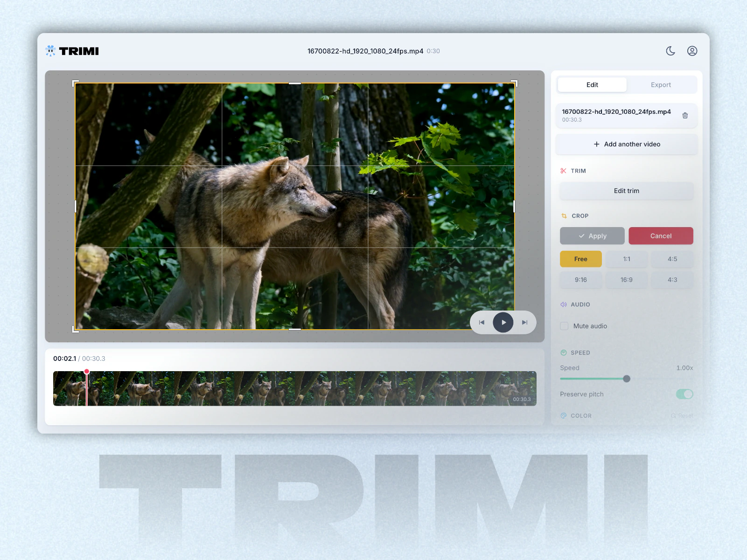
Task: Select the 4:5 crop ratio
Action: click(672, 259)
